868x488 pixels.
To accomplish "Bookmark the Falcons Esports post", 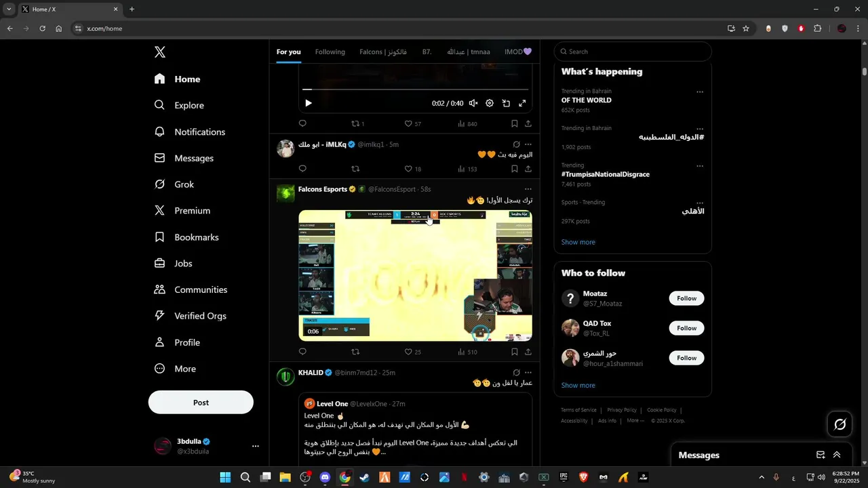I will (514, 352).
